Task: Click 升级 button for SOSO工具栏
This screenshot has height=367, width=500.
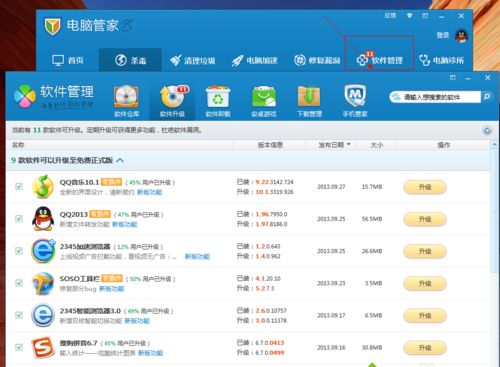Action: click(x=425, y=283)
